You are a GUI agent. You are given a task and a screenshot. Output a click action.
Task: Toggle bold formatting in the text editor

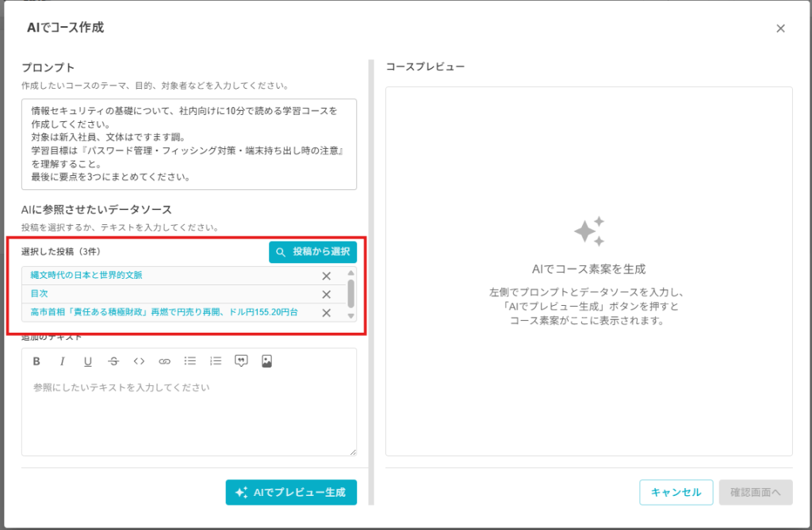[x=36, y=361]
